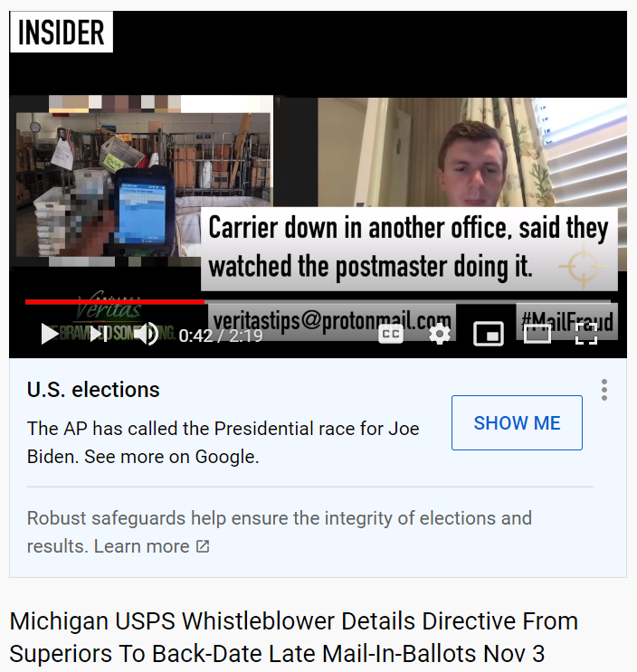Enable miniplayer mode
The height and width of the screenshot is (672, 637).
pyautogui.click(x=489, y=335)
